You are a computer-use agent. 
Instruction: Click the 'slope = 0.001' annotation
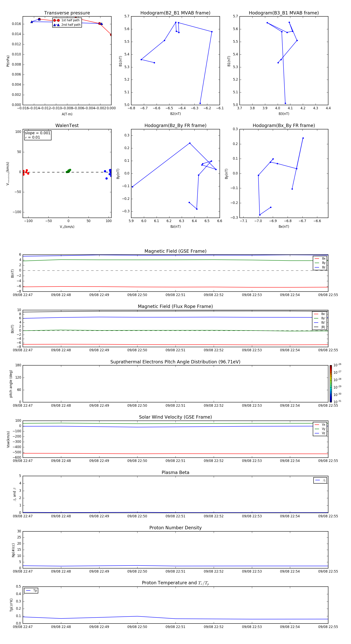point(38,133)
